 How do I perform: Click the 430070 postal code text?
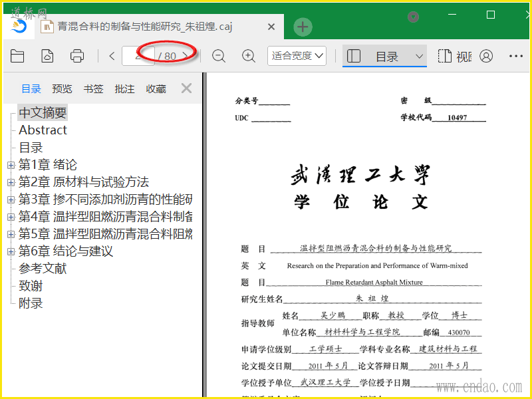[459, 332]
